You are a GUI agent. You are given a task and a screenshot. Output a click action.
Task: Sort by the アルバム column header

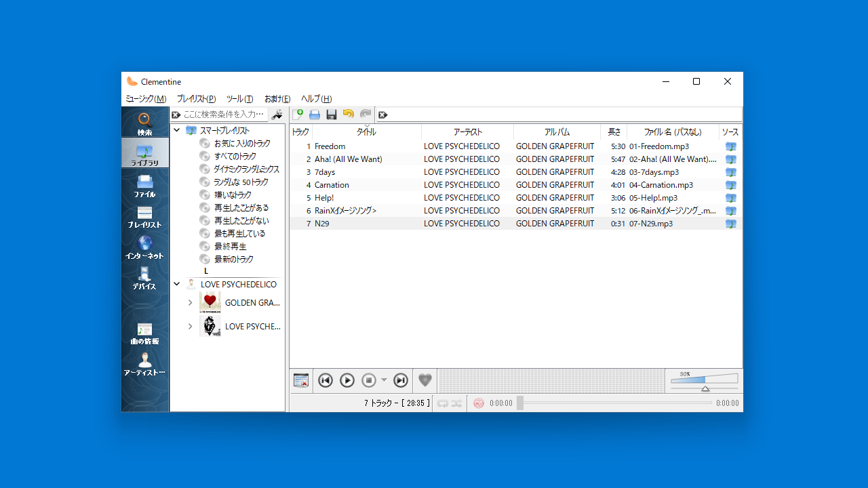pyautogui.click(x=557, y=132)
